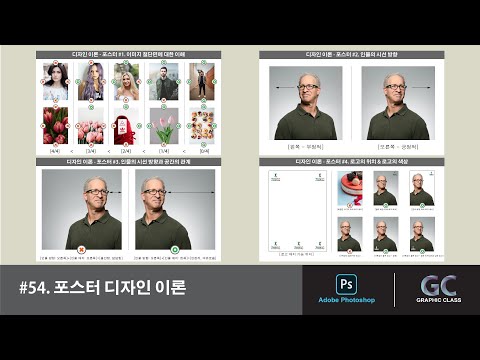This screenshot has width=480, height=360.
Task: Click the poster #4 panel header bar
Action: (352, 162)
